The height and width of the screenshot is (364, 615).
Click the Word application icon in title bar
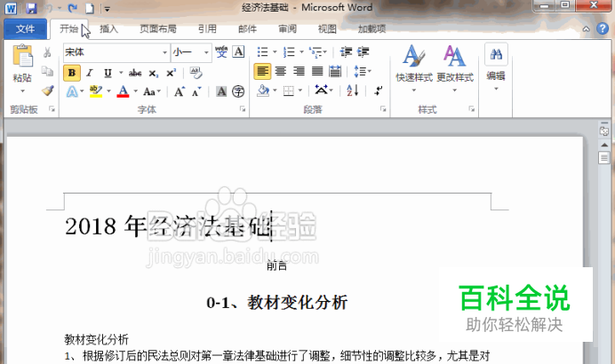pyautogui.click(x=11, y=8)
